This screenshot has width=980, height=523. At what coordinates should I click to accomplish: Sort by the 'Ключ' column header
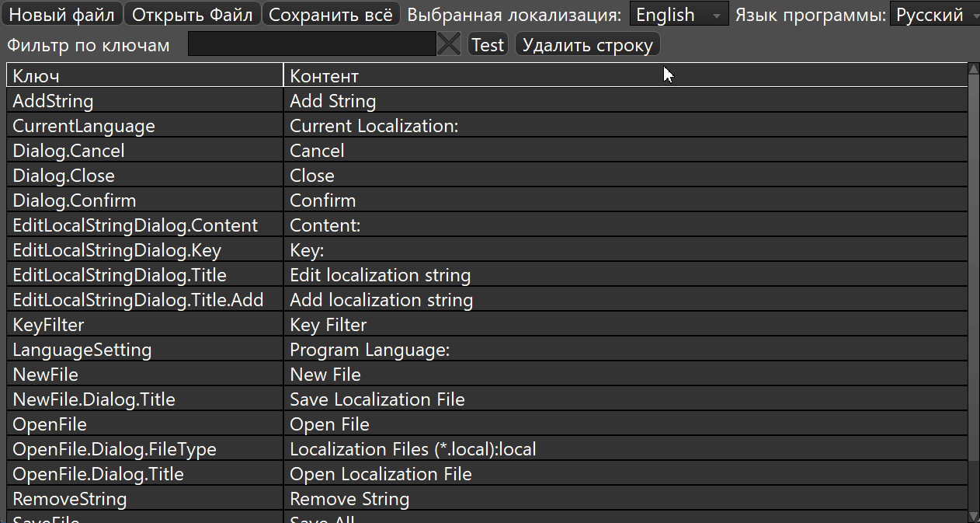144,75
